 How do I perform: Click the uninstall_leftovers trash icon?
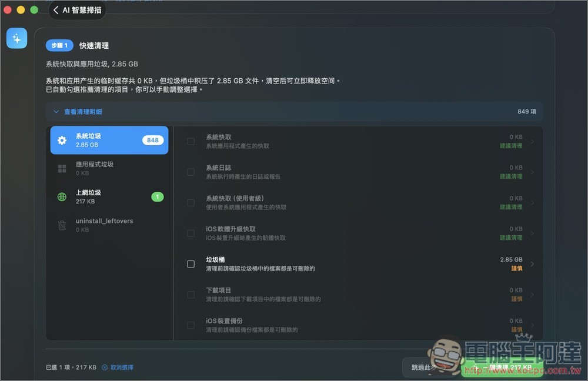point(62,225)
